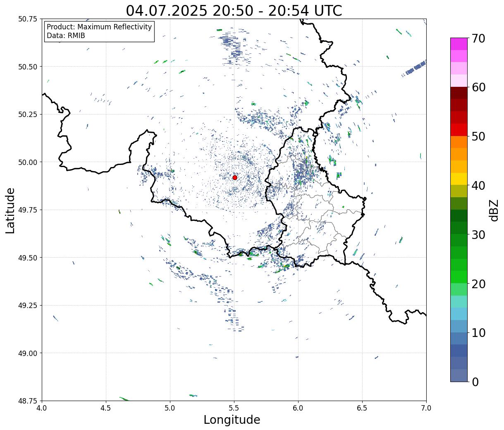Click the colorbar tick label 30

(478, 234)
